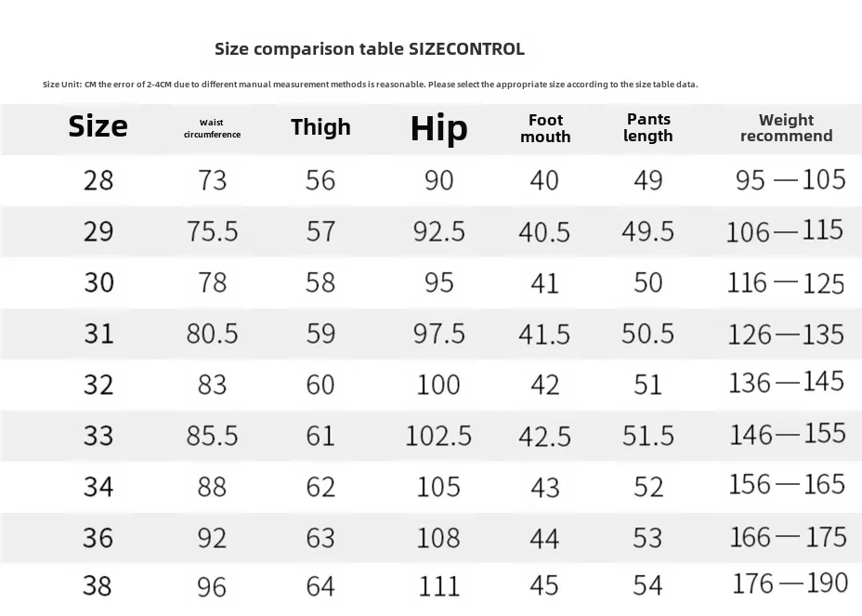Viewport: 862px width, 616px height.
Task: Select size 34 in the Size column
Action: (x=98, y=485)
